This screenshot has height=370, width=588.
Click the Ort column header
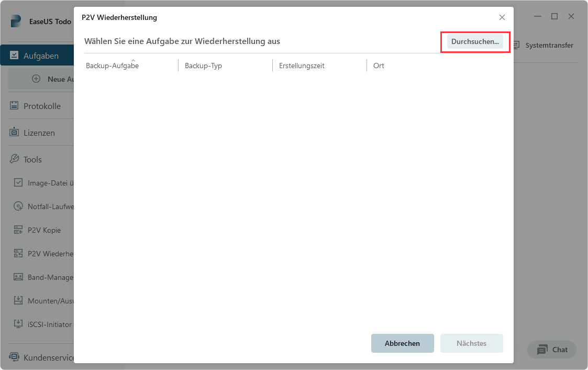click(379, 66)
